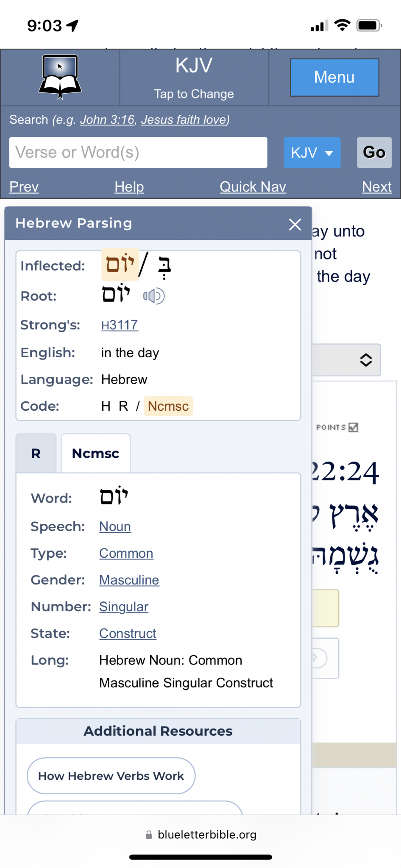The width and height of the screenshot is (401, 868).
Task: Open Quick Nav
Action: (x=253, y=186)
